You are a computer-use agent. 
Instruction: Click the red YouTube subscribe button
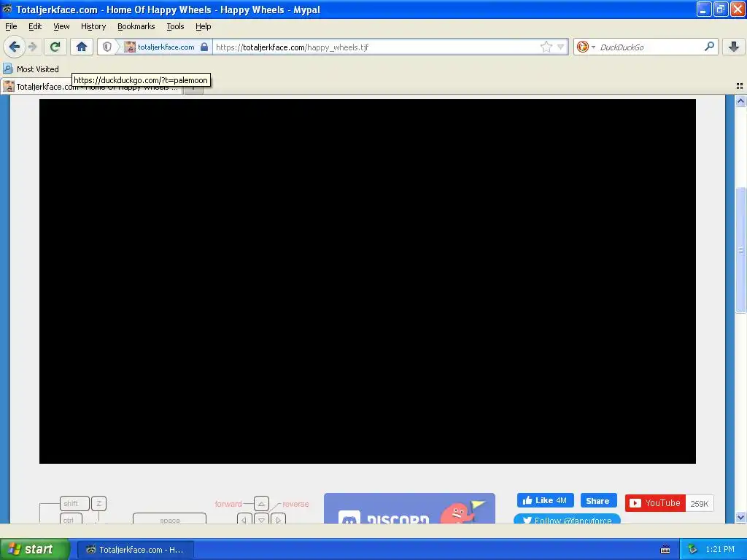click(655, 503)
